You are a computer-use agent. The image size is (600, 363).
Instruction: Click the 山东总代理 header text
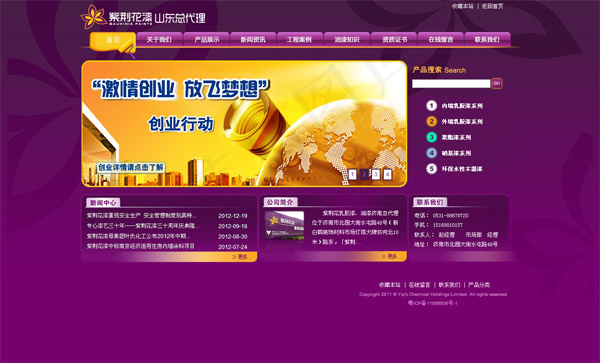[x=180, y=18]
